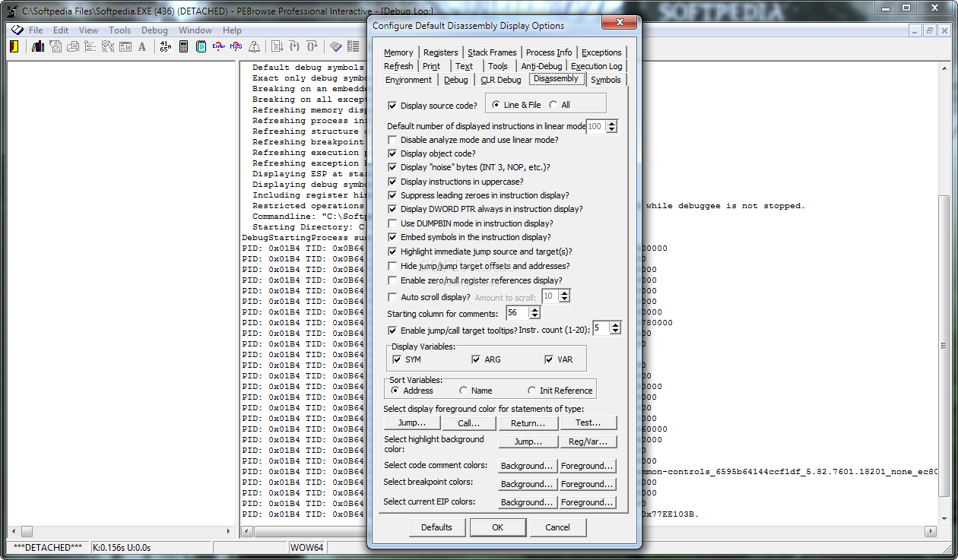This screenshot has height=560, width=958.
Task: Click the first curly braces step icon
Action: click(294, 46)
